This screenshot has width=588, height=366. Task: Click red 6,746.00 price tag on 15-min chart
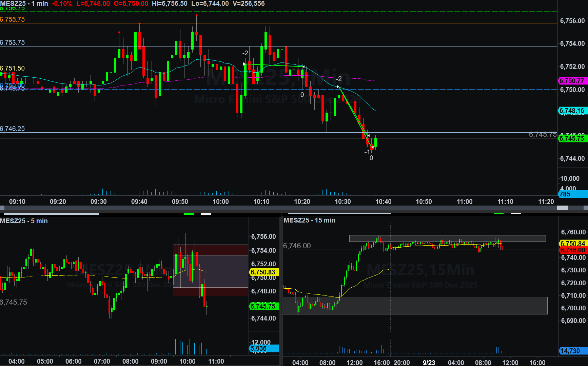(573, 250)
